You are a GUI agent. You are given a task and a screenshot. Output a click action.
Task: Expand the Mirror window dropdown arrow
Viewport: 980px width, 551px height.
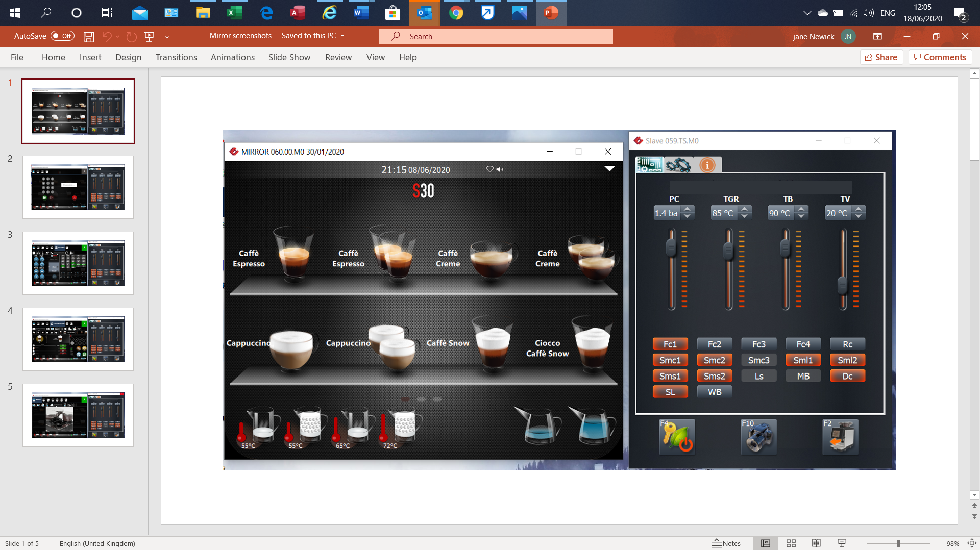[609, 168]
